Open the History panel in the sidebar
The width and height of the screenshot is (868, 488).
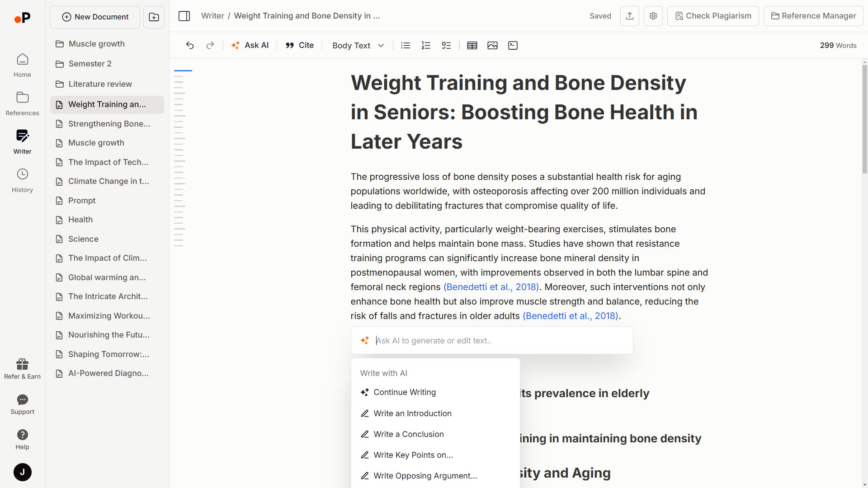pyautogui.click(x=22, y=180)
